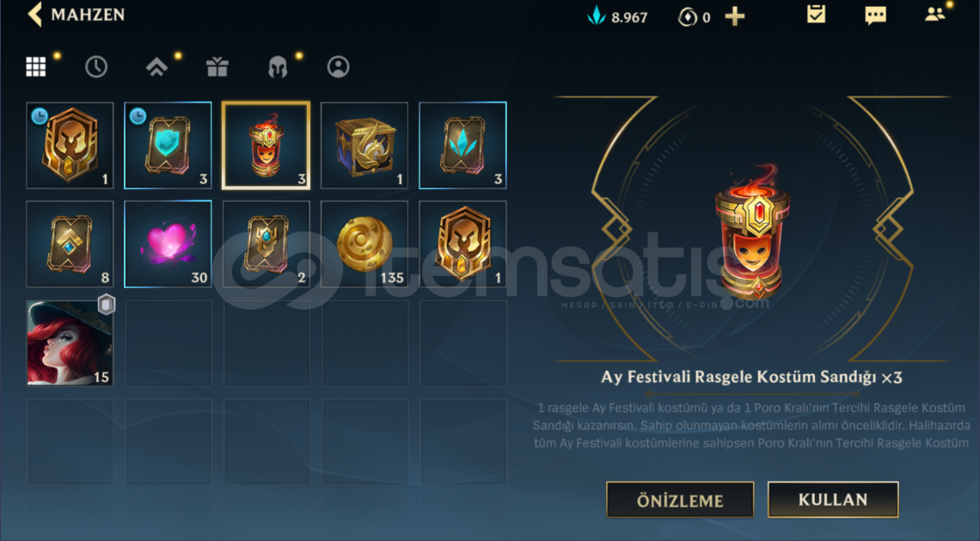
Task: Select the gold coin item with 135
Action: (364, 244)
